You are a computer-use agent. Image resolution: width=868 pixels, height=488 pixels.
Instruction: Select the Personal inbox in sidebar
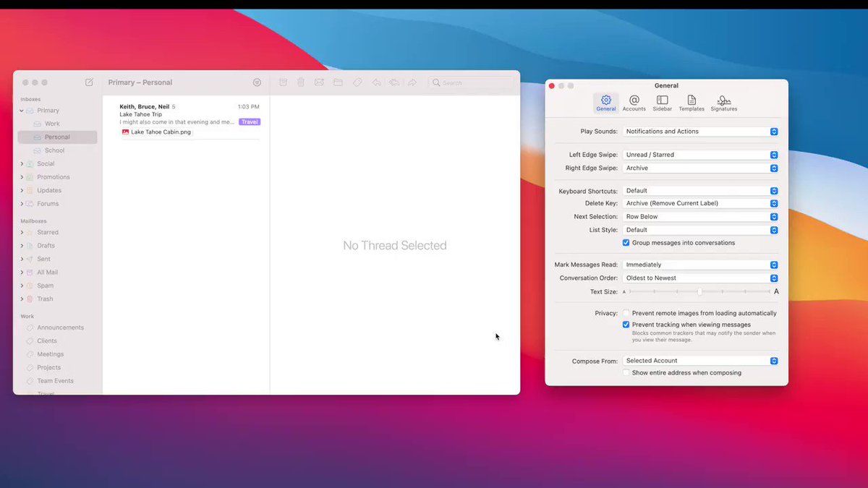(57, 137)
